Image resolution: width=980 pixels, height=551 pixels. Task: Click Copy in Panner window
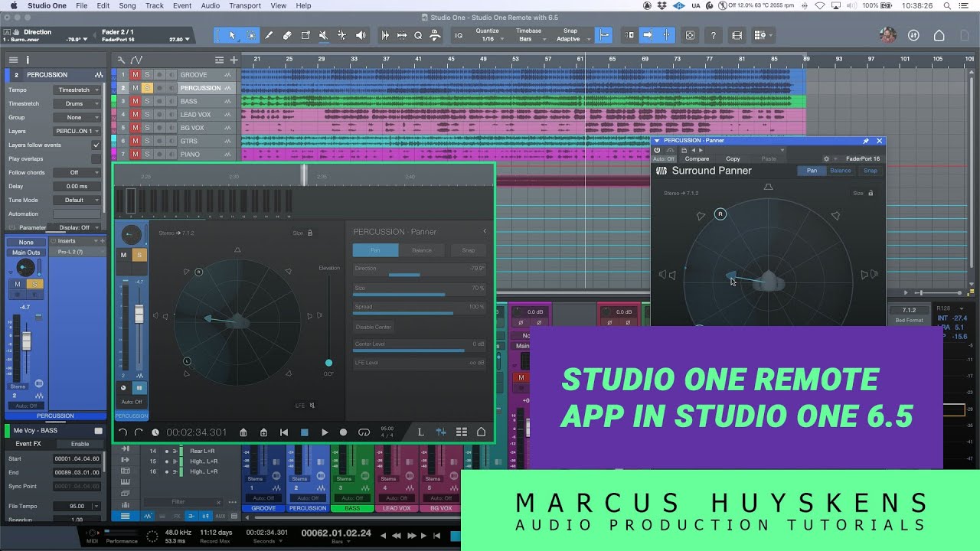(733, 159)
